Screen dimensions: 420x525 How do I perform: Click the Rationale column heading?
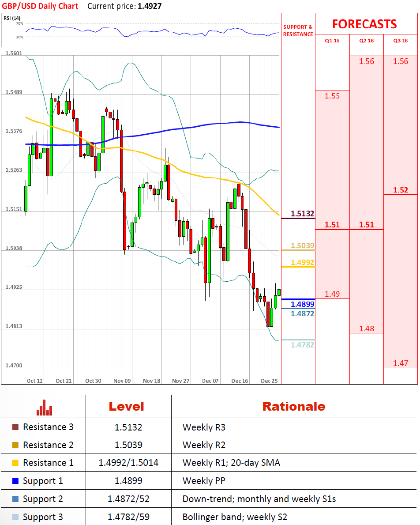pyautogui.click(x=293, y=407)
